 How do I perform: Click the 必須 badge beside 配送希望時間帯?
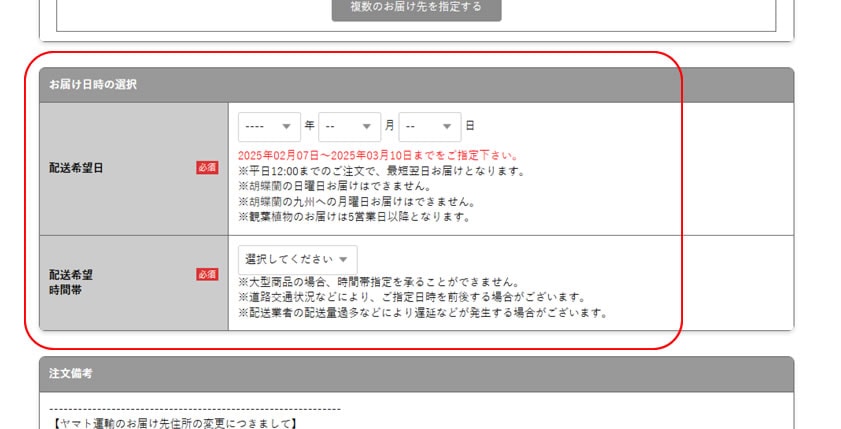pyautogui.click(x=207, y=274)
